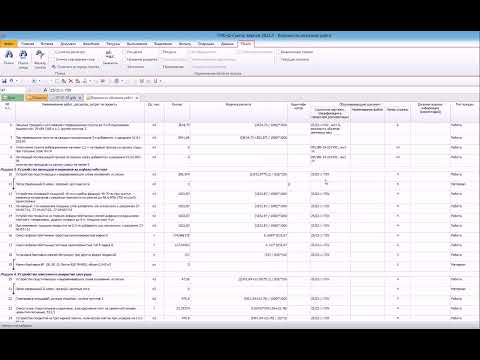Click the Наименование файлов column header

(x=367, y=114)
